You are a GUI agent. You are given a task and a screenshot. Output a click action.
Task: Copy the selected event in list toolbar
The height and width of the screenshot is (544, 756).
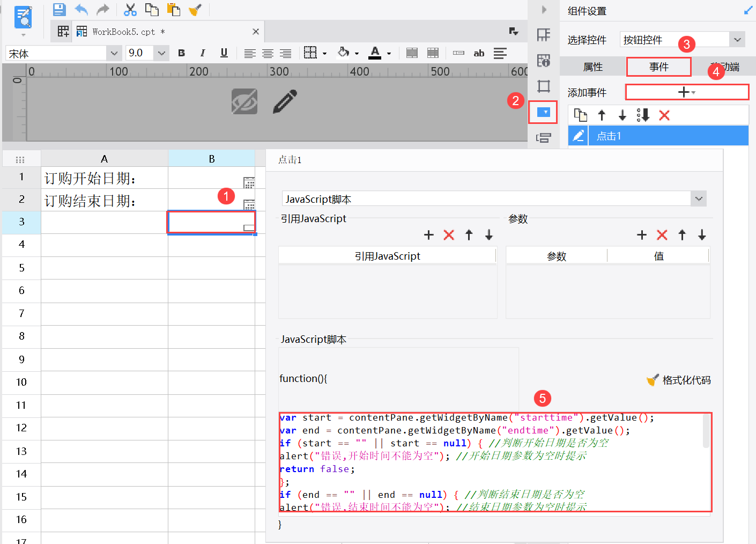point(581,115)
